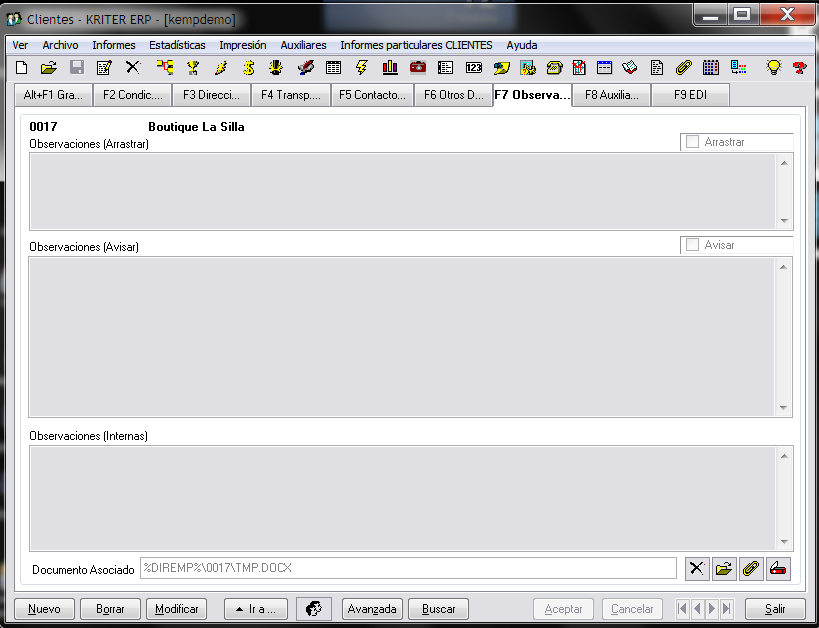The width and height of the screenshot is (819, 628).
Task: Click the Buscar button
Action: [x=438, y=609]
